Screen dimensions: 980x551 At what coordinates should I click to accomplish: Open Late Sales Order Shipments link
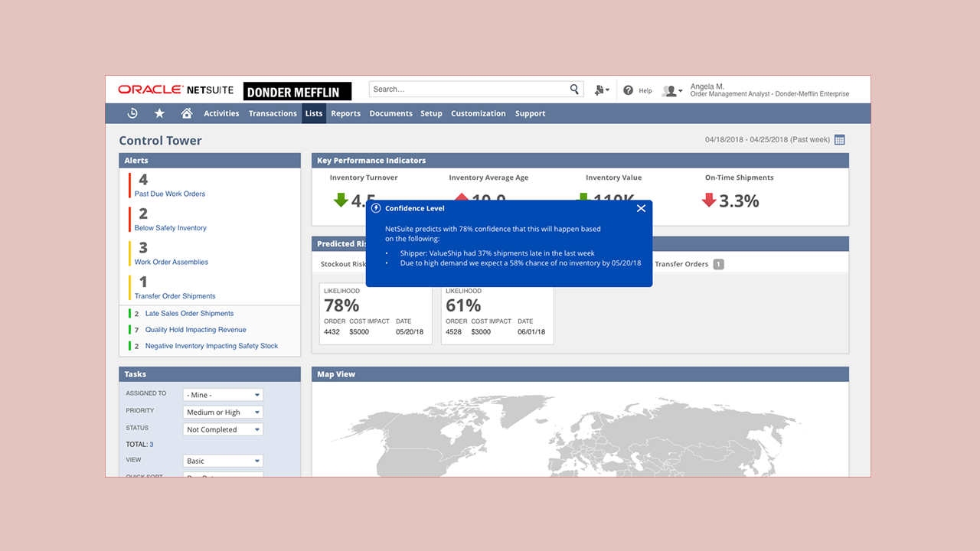190,313
